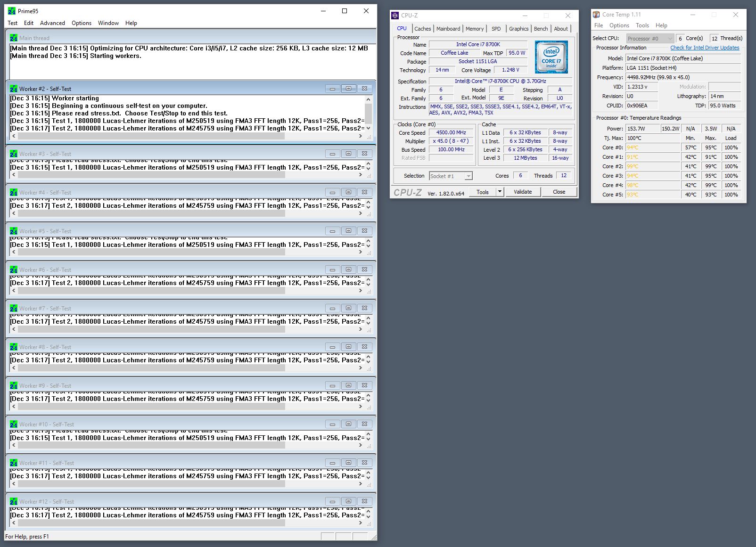This screenshot has width=756, height=547.
Task: Click the Core Temp Frequency value field
Action: point(683,77)
